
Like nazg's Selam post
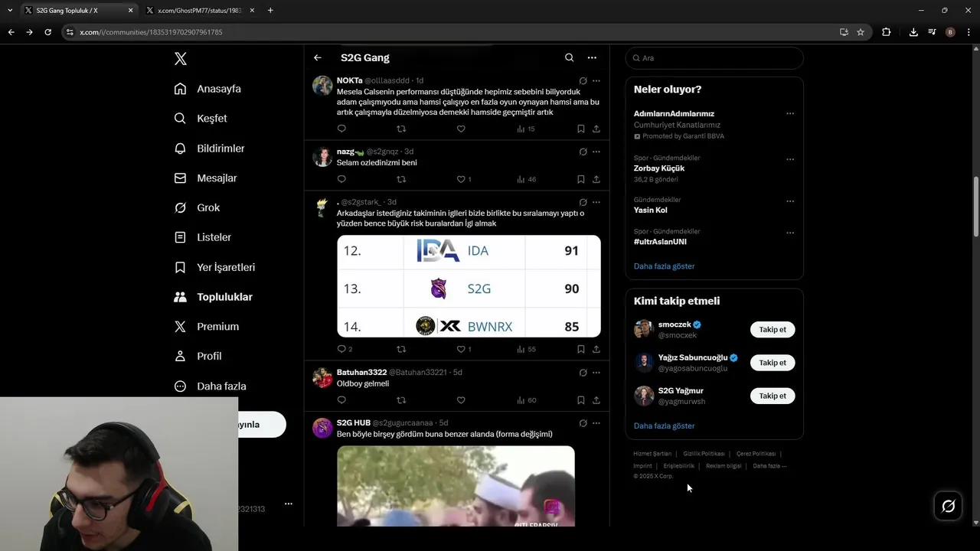click(x=461, y=179)
